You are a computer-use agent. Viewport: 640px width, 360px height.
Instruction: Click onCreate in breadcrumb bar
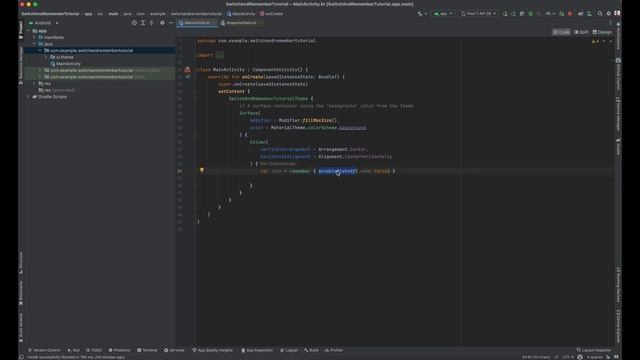pos(271,13)
